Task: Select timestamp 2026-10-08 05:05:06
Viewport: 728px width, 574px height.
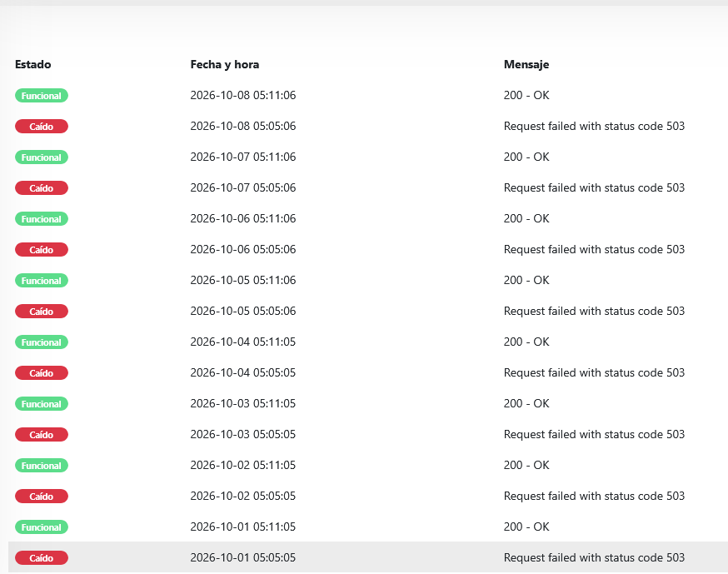Action: tap(243, 127)
